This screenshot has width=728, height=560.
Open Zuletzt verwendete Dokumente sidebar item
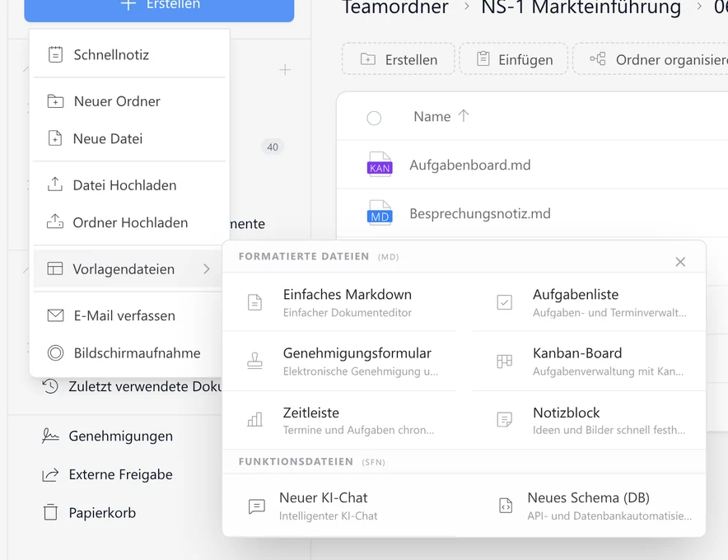[x=132, y=386]
